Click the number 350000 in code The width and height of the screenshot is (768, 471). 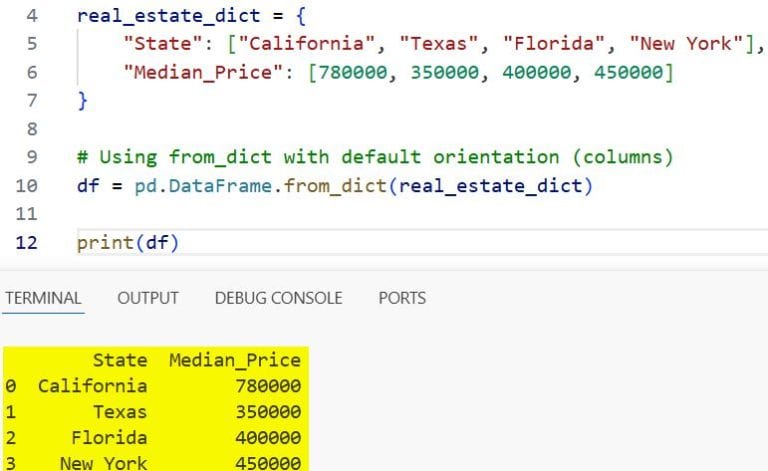coord(445,72)
